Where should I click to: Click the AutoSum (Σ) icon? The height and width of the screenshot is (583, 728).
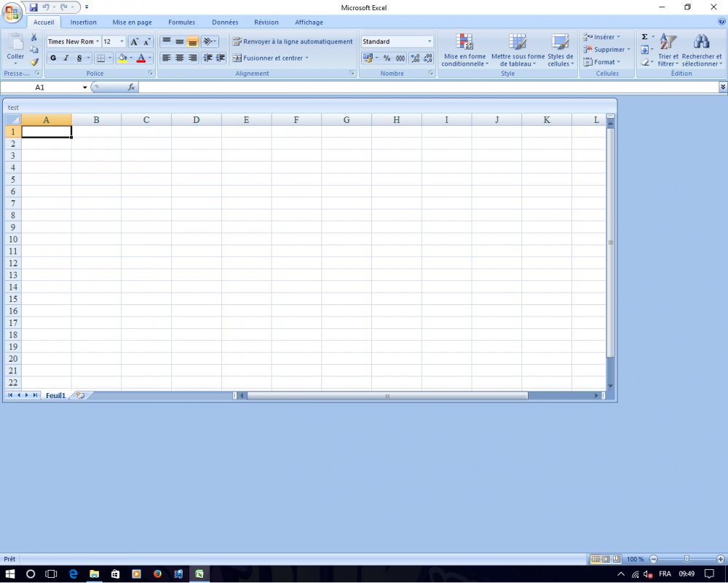pos(644,35)
